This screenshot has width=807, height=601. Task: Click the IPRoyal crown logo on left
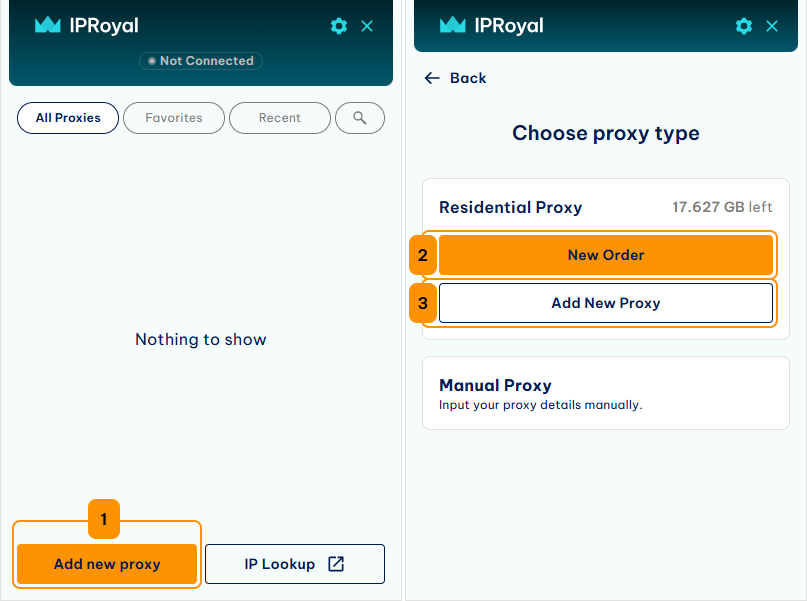pos(48,25)
